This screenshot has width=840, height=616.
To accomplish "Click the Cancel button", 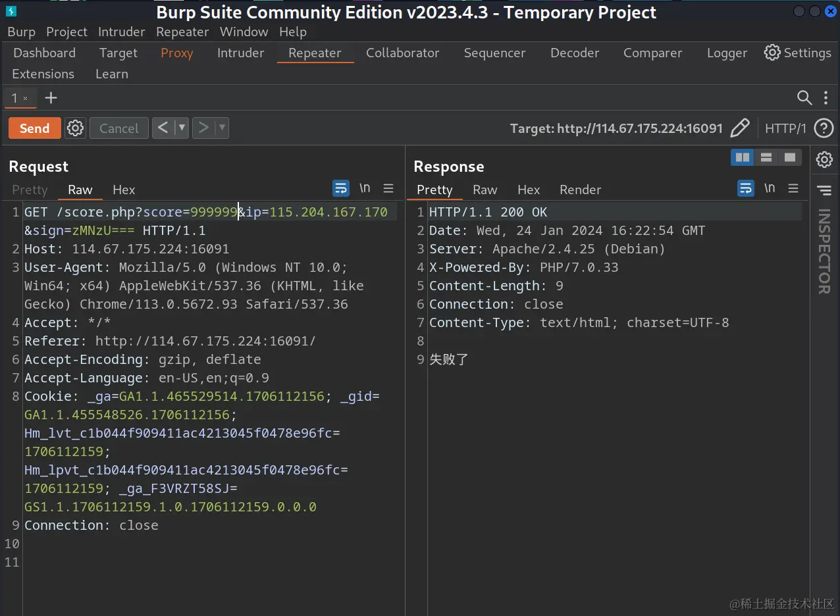I will (x=118, y=128).
